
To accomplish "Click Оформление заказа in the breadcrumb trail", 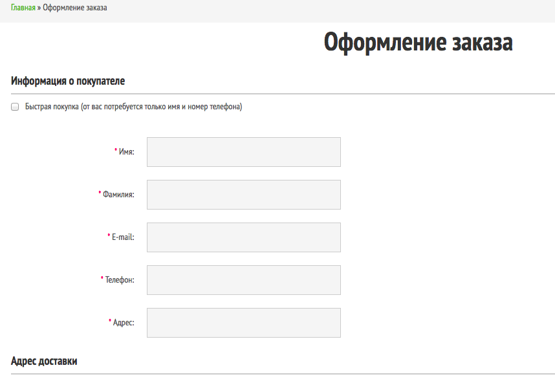I will [75, 8].
